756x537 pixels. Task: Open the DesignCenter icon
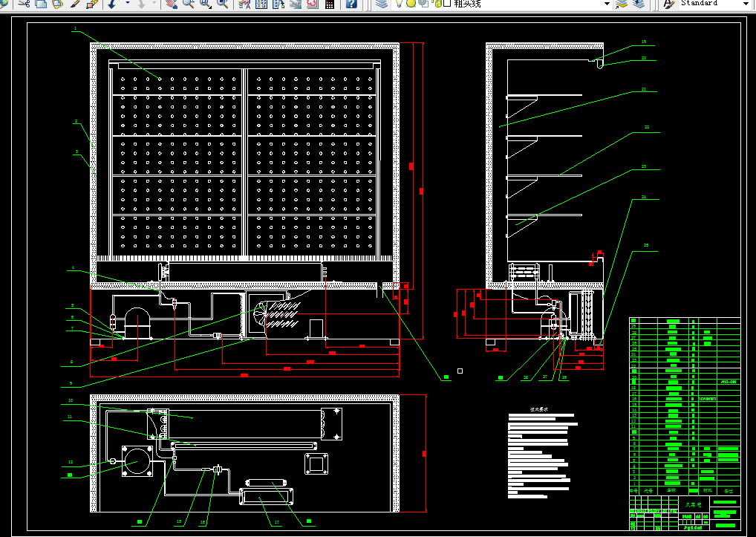[261, 4]
